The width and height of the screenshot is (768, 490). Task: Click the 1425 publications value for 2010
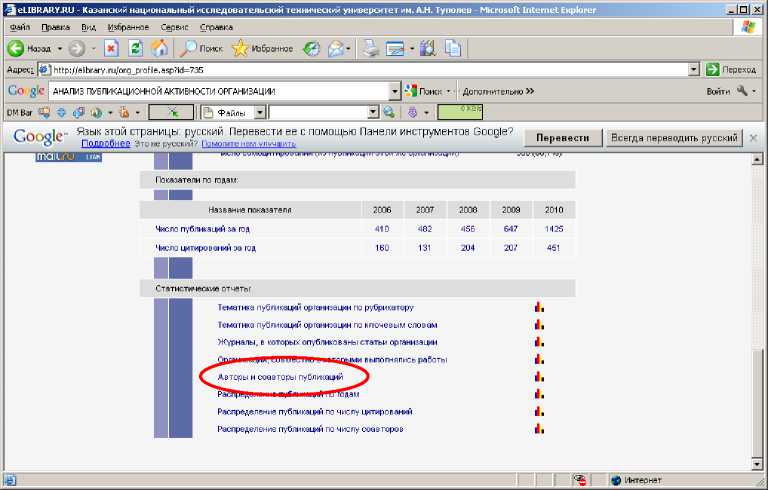coord(554,229)
